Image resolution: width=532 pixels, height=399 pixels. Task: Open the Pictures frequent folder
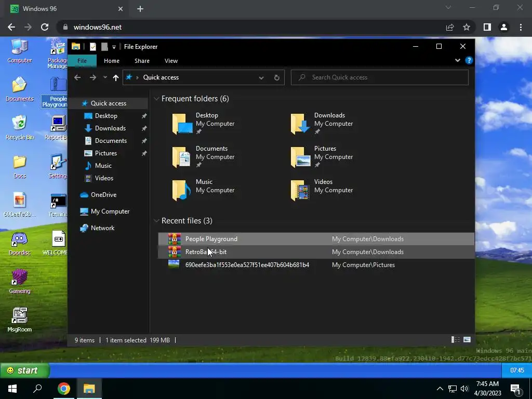pyautogui.click(x=322, y=157)
